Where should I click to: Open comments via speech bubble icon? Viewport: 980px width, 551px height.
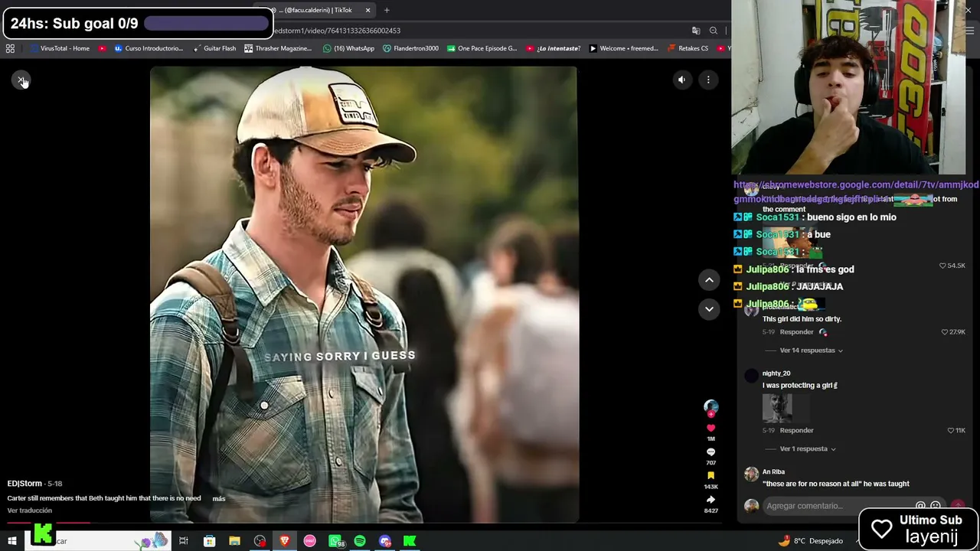click(711, 452)
